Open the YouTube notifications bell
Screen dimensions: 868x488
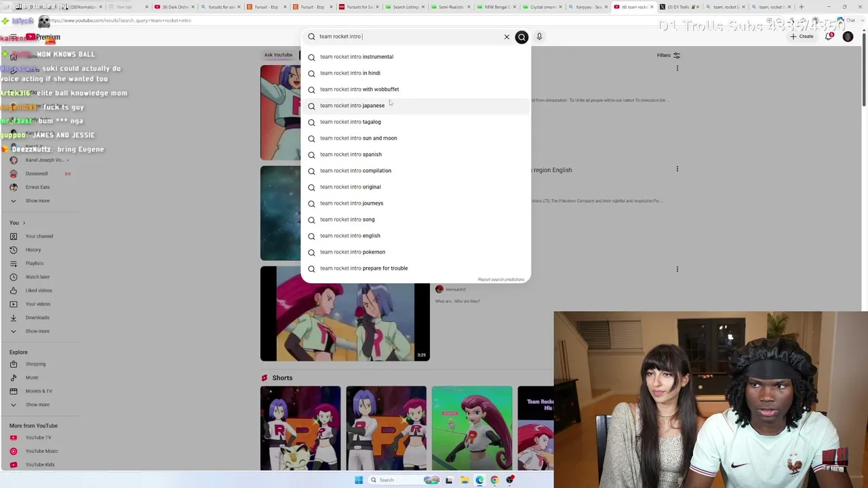coord(829,37)
